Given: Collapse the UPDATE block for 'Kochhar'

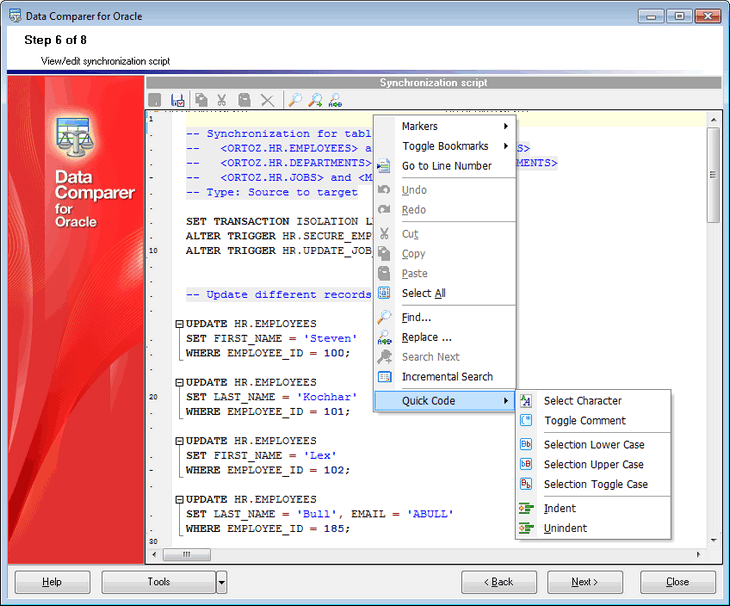Looking at the screenshot, I should (179, 382).
